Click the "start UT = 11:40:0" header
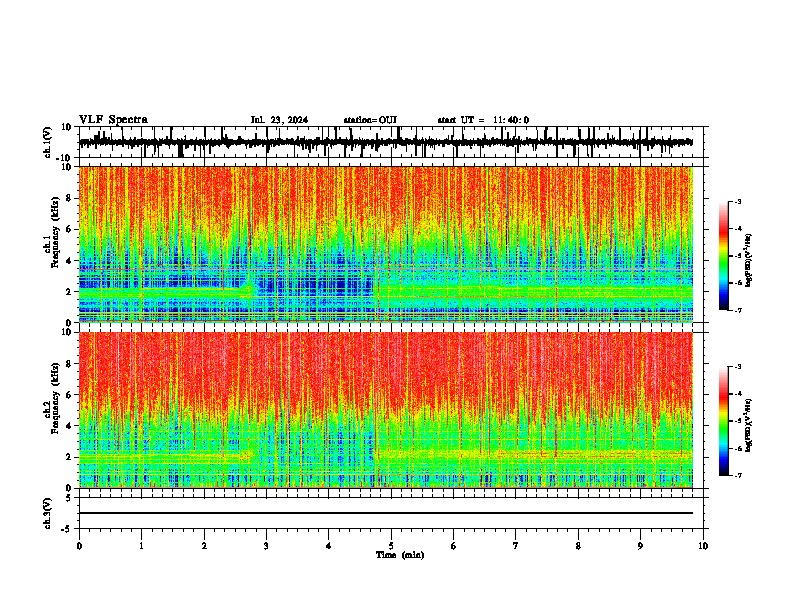This screenshot has width=792, height=612. pos(483,120)
